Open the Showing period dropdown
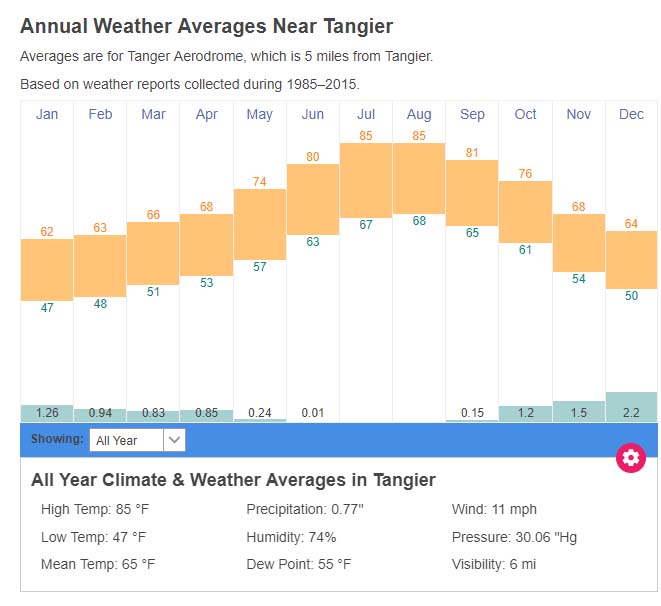The height and width of the screenshot is (606, 661). tap(137, 440)
